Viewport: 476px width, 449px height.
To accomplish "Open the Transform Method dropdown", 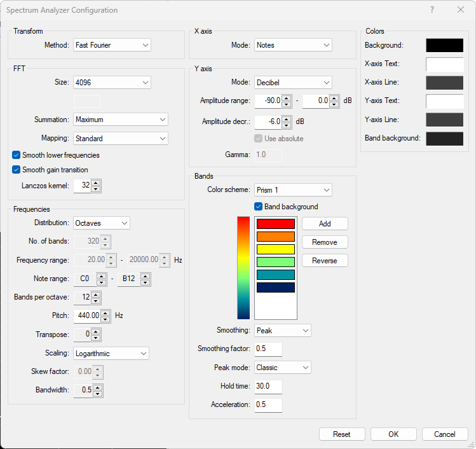I will tap(112, 45).
